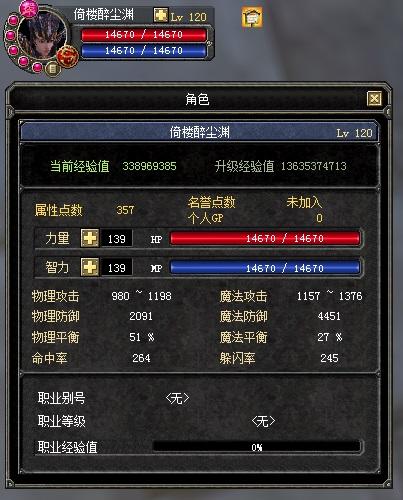Click the 倚楼醉尘渊 name banner in panel

(x=199, y=132)
